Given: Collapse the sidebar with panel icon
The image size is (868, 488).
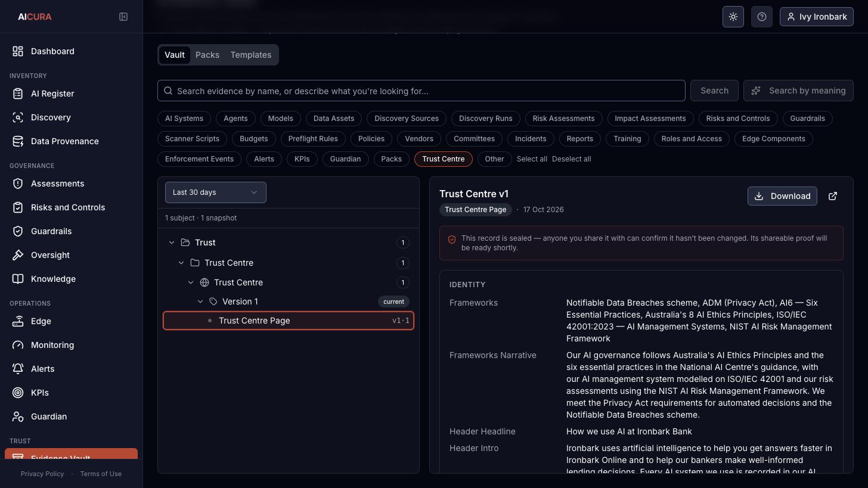Looking at the screenshot, I should 123,17.
